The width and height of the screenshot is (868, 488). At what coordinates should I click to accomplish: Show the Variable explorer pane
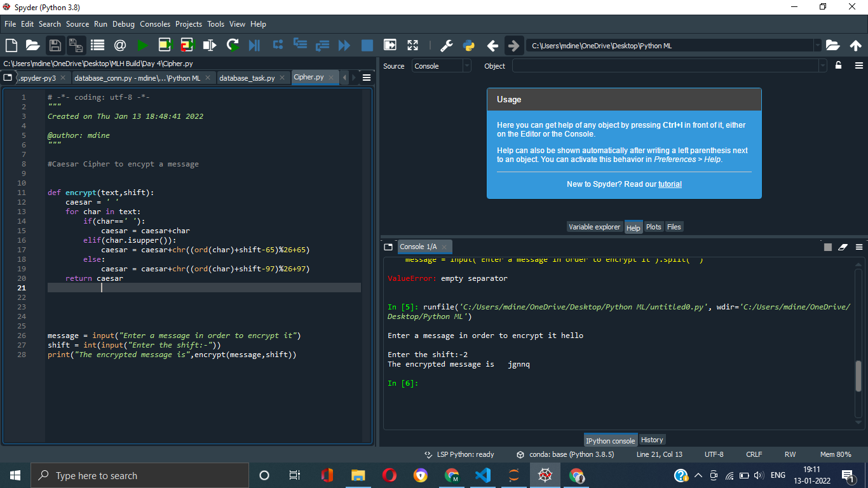(595, 227)
